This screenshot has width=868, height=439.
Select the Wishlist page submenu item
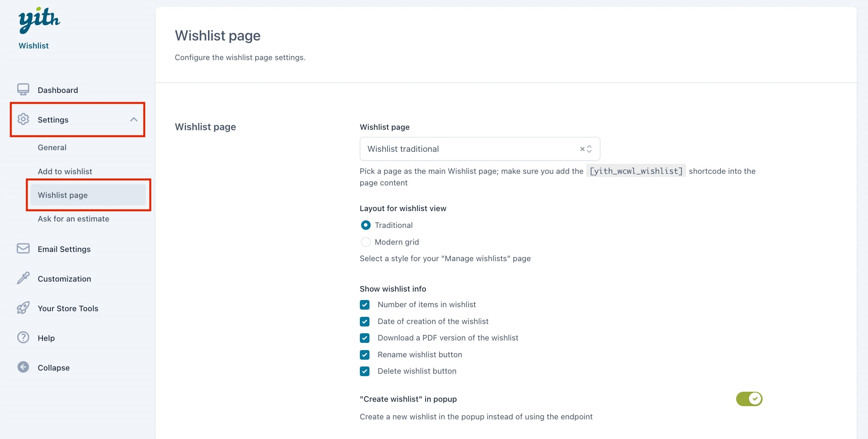88,195
